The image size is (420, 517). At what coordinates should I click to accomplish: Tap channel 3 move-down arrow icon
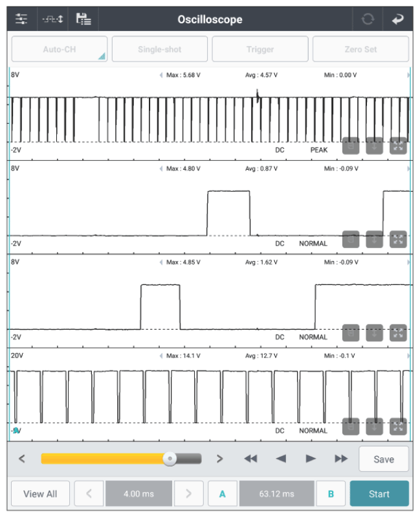pyautogui.click(x=375, y=333)
